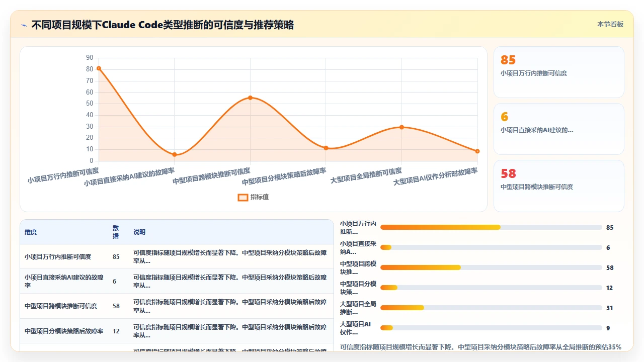Click the chart point for 小项目直接采纳AI建议的故障率

point(175,154)
